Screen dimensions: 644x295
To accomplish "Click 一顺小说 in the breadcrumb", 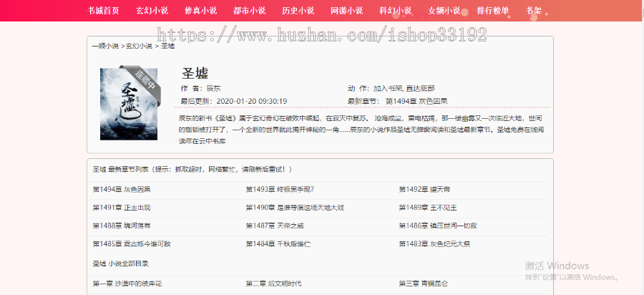I will pyautogui.click(x=106, y=46).
